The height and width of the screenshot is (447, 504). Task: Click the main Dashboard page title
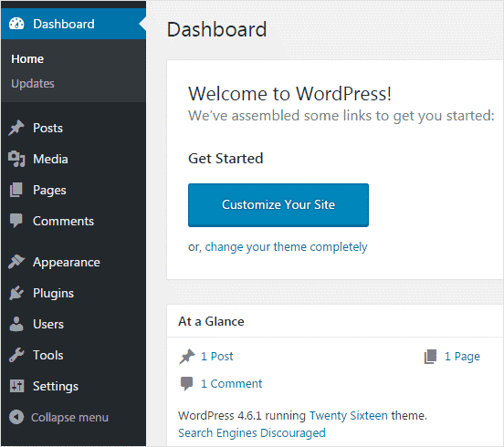[216, 29]
